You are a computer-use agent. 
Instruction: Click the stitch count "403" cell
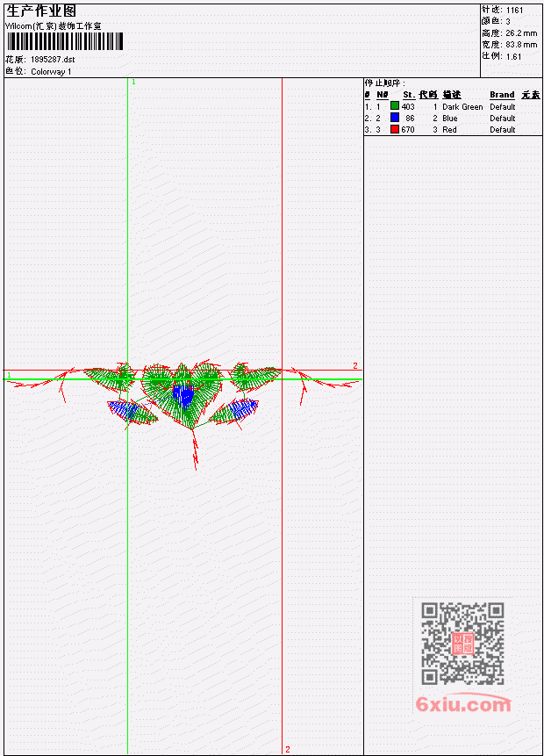pos(408,106)
